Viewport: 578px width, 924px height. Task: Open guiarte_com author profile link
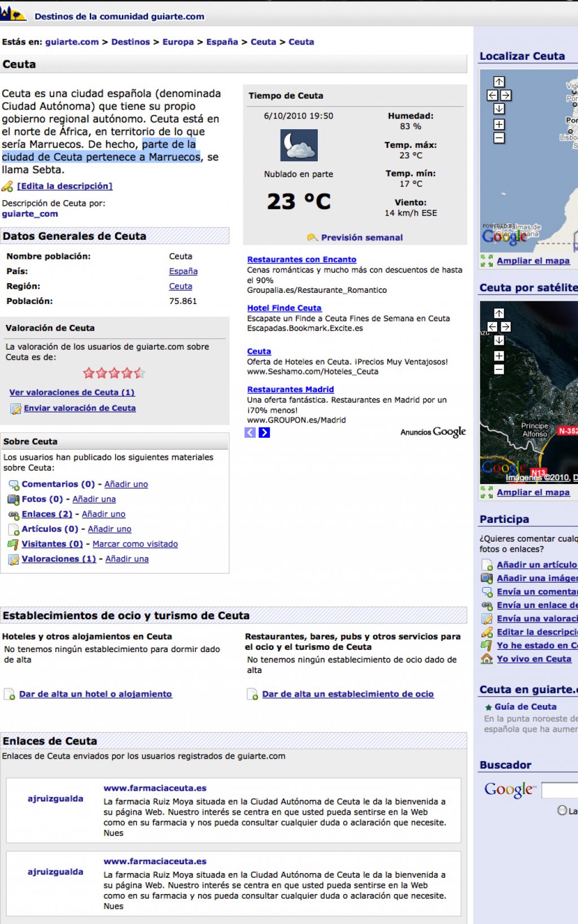pyautogui.click(x=30, y=214)
